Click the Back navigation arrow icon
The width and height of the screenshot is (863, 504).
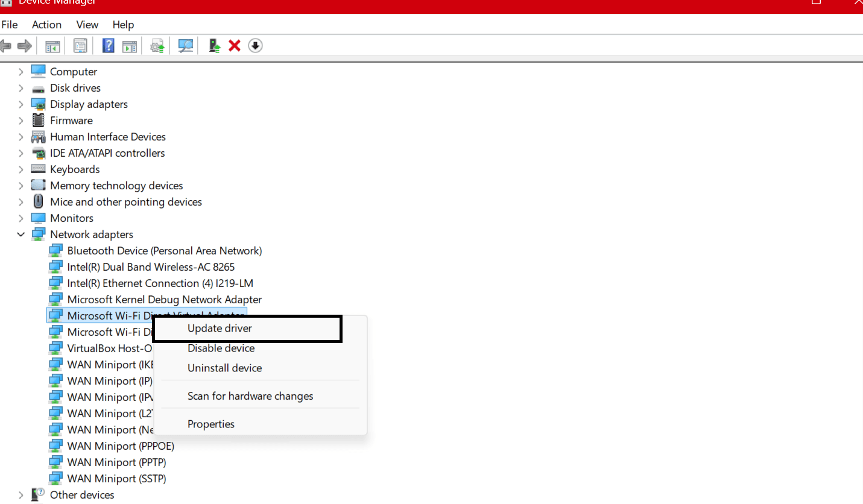6,45
